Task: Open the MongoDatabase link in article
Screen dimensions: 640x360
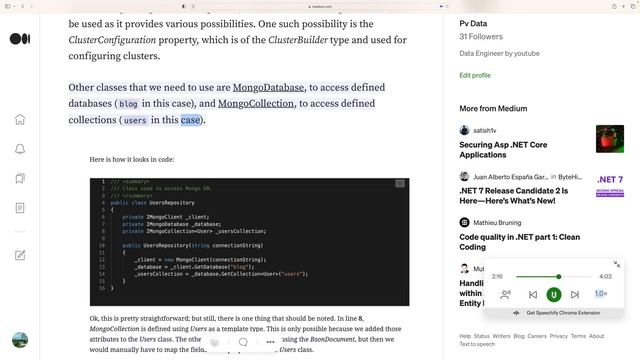Action: click(x=268, y=87)
